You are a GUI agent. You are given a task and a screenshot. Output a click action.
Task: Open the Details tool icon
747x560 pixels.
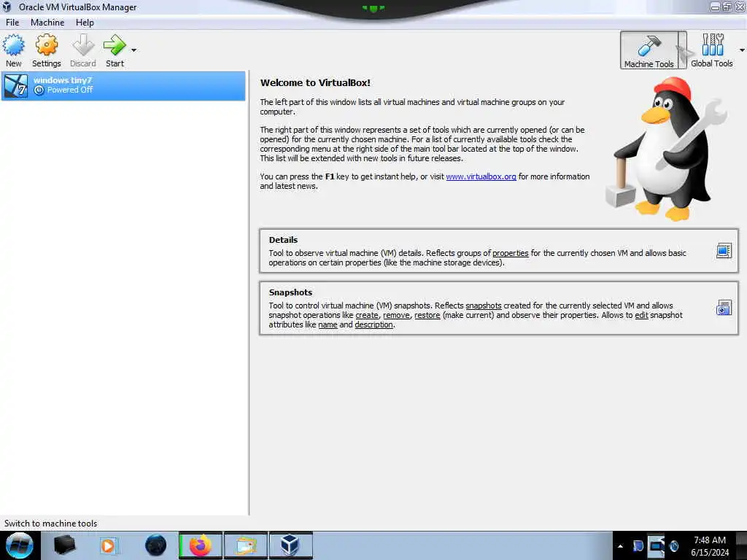(724, 251)
